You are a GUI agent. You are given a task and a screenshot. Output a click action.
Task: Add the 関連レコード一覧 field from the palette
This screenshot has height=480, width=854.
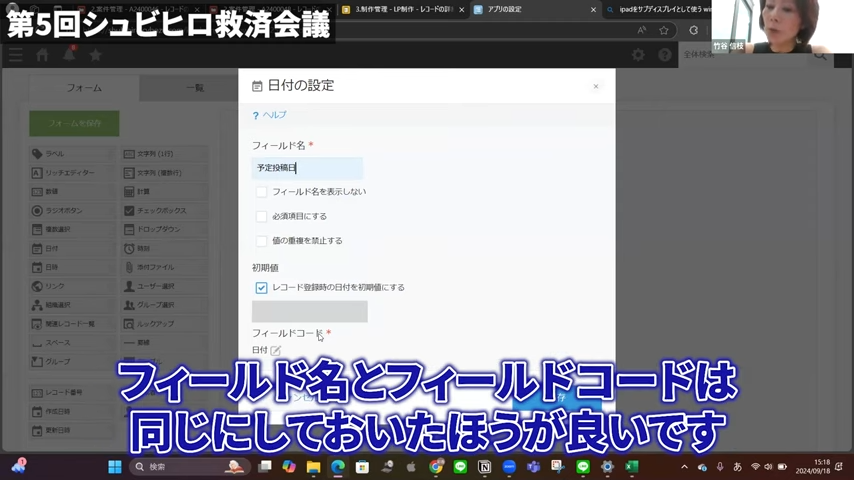(x=72, y=324)
